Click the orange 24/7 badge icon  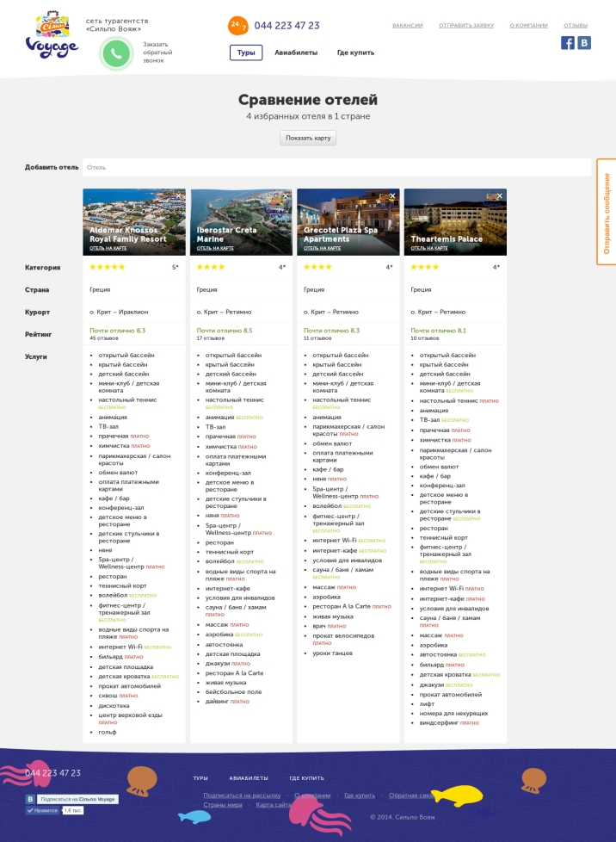click(237, 25)
